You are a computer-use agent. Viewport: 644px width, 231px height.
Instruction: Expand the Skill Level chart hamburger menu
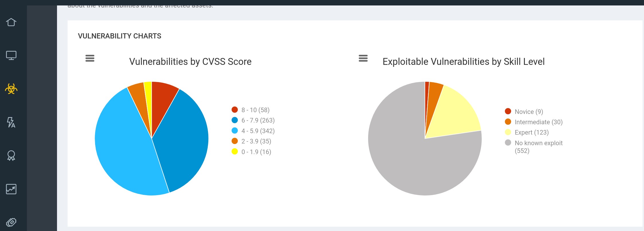pos(363,58)
